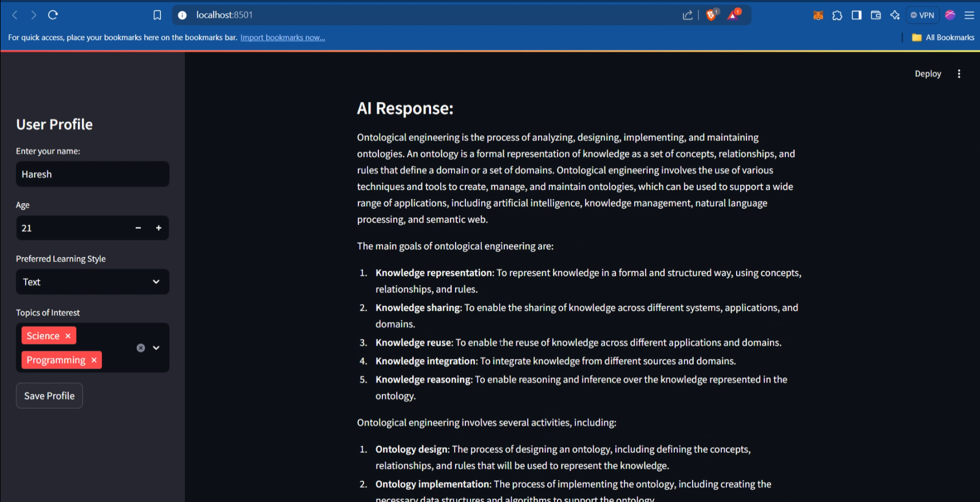Clear all selected topics icon
980x502 pixels.
tap(141, 348)
